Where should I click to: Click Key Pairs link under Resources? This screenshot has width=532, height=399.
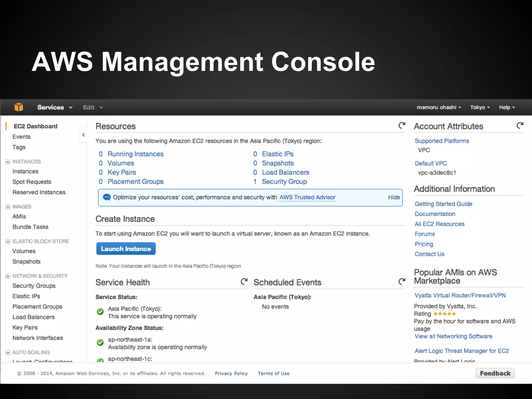coord(122,172)
